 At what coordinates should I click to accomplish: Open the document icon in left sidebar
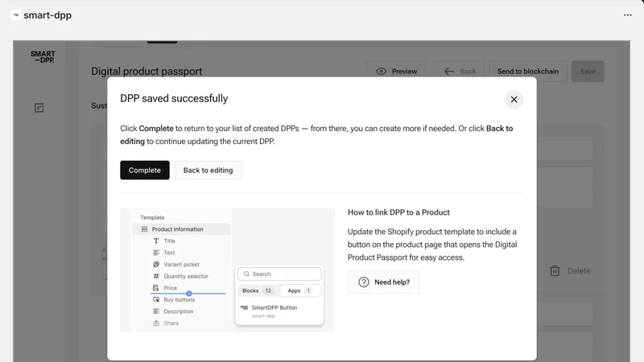[x=39, y=108]
